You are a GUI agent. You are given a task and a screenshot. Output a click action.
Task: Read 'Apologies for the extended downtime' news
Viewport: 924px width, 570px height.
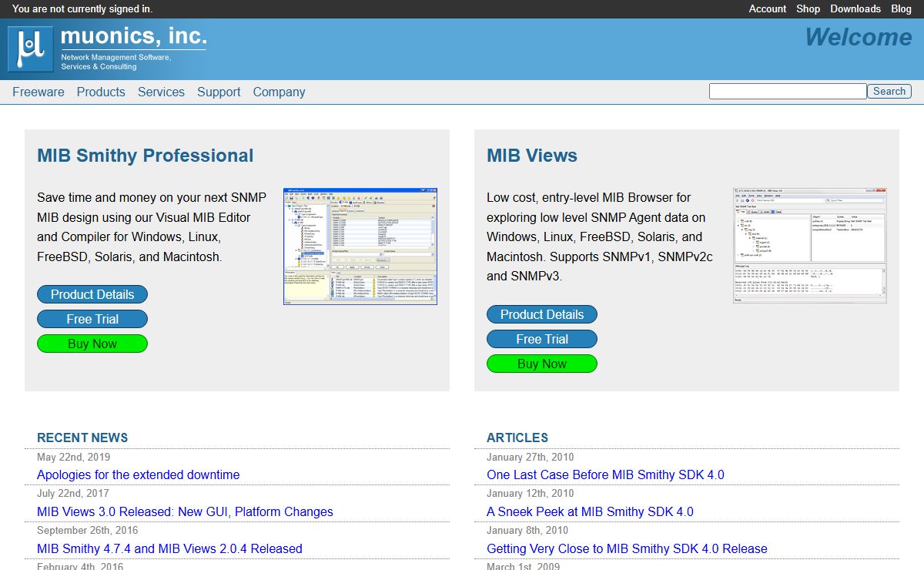[x=139, y=475]
